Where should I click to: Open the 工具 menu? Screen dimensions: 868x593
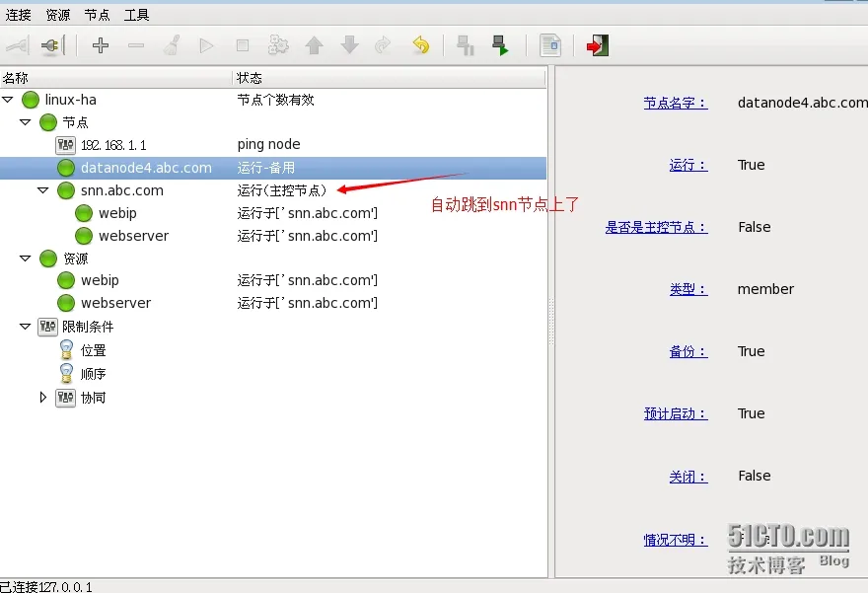[136, 15]
